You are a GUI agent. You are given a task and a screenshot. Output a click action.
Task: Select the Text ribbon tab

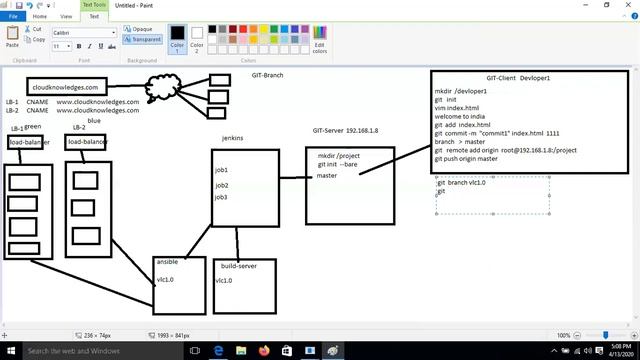tap(94, 16)
